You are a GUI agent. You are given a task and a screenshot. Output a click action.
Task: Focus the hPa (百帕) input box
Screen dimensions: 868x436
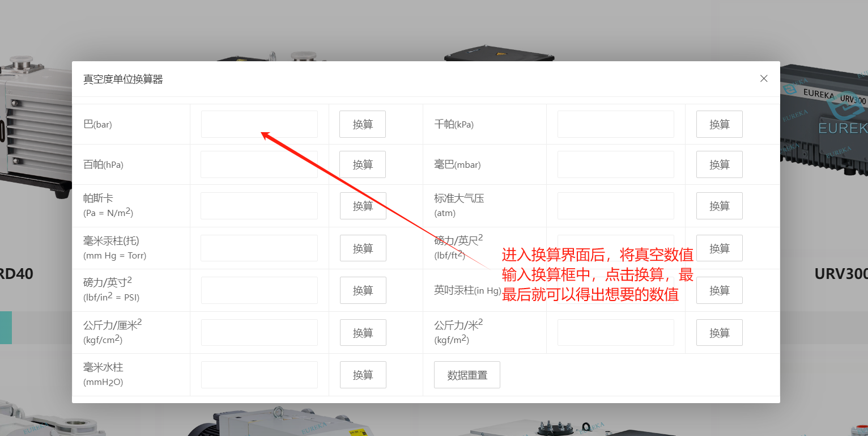pos(259,164)
